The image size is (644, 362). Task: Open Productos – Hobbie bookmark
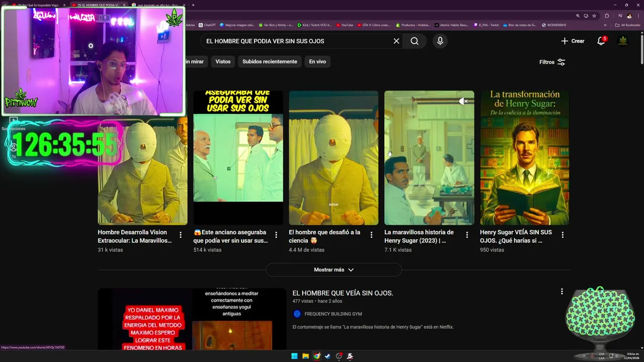pos(413,25)
